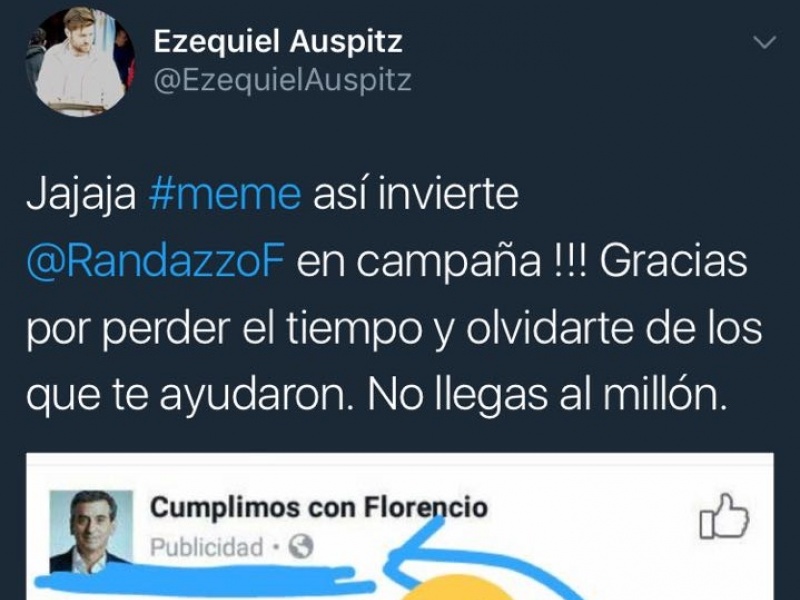
Task: Click the Facebook thumbs-up like icon
Action: [x=724, y=516]
